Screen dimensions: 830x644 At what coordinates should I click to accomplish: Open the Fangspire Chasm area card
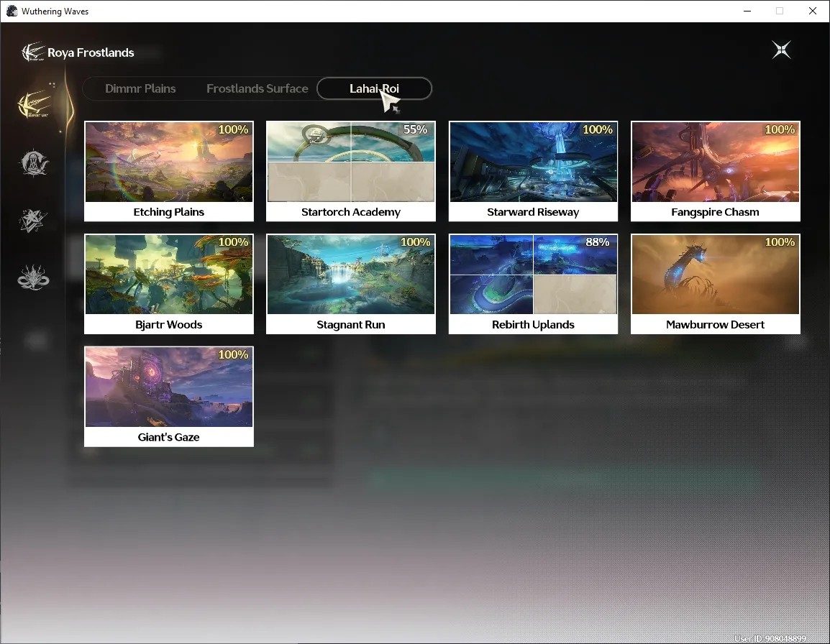click(715, 171)
